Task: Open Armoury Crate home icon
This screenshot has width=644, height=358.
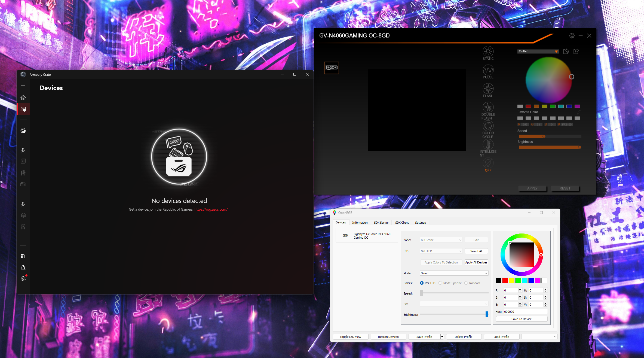Action: [23, 98]
